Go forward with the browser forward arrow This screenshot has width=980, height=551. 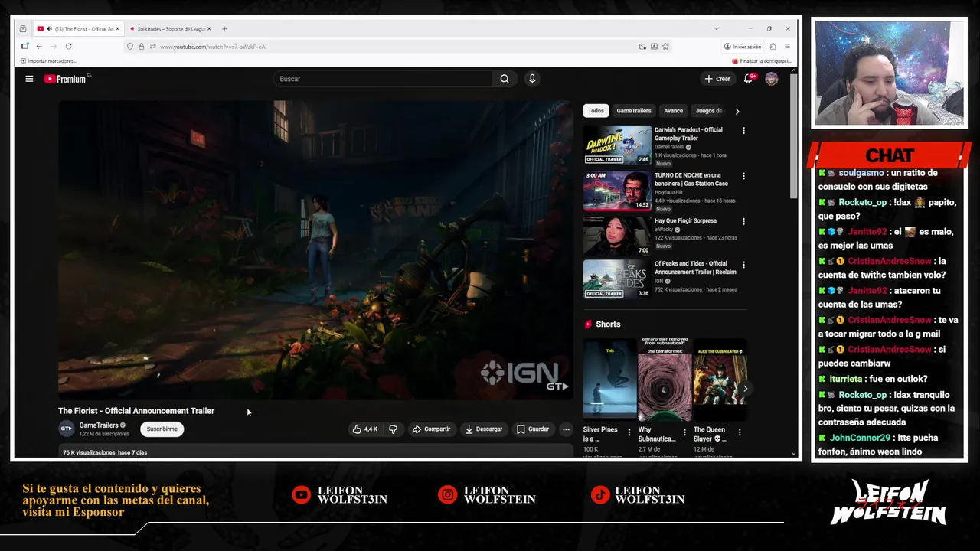54,47
